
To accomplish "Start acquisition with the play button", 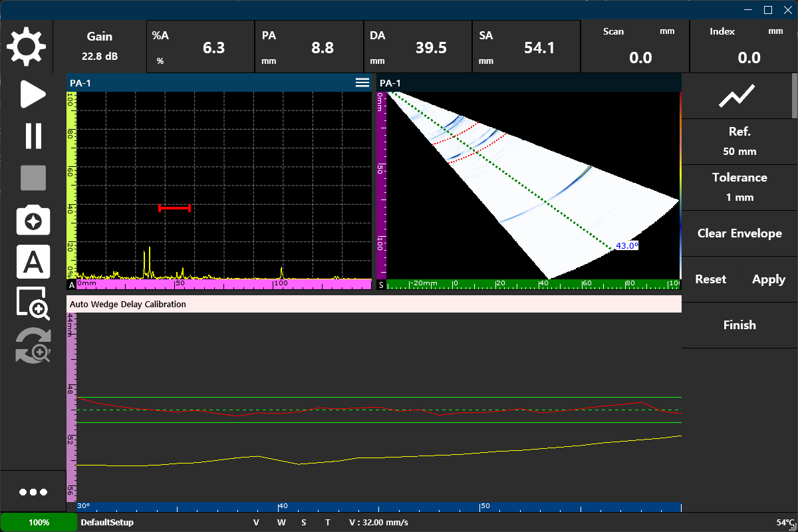I will point(33,94).
